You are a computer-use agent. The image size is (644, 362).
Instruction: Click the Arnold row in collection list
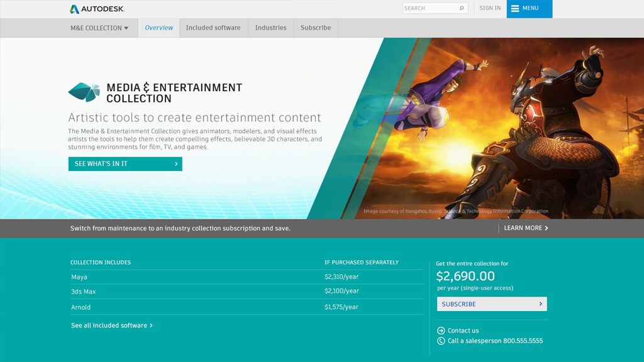(x=247, y=307)
